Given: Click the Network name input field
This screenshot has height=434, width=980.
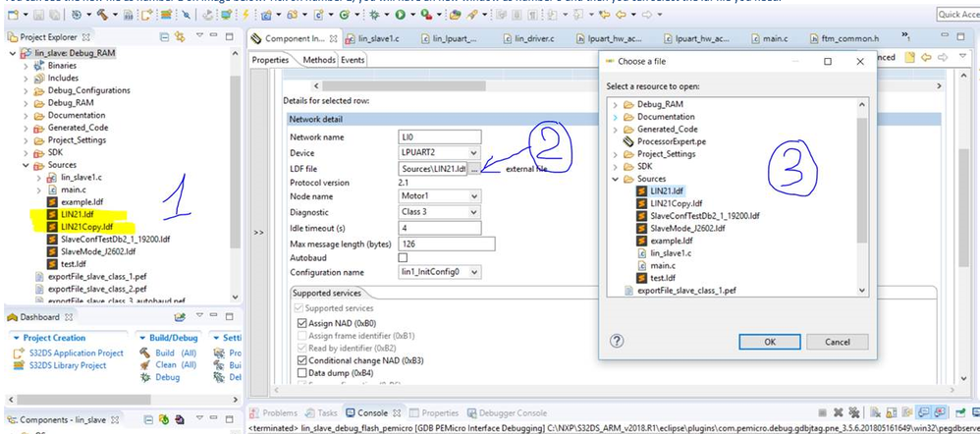Looking at the screenshot, I should (x=440, y=136).
